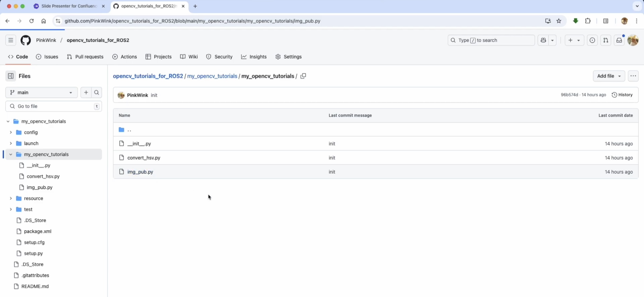Click the add file plus icon in the sidebar
The height and width of the screenshot is (297, 644).
coord(86,93)
